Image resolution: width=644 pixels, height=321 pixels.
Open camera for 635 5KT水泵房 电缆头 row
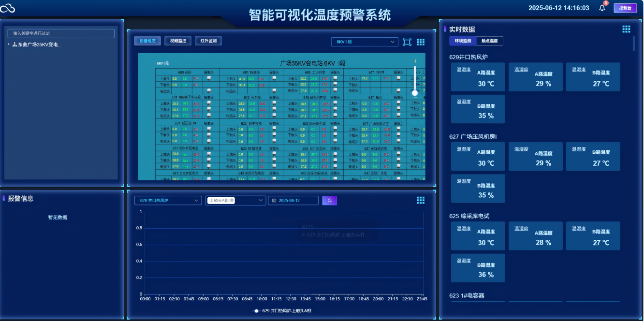tap(335, 166)
